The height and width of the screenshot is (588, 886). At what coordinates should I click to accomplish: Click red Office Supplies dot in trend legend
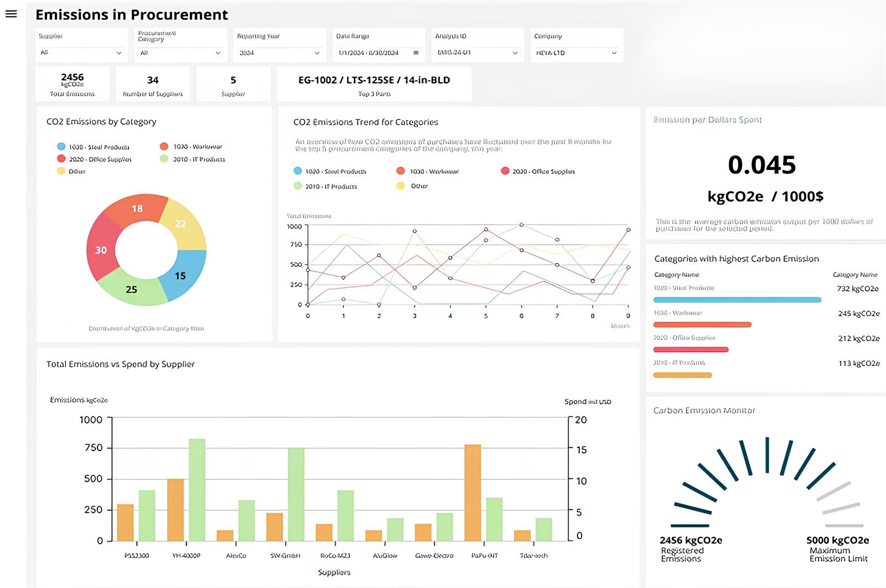click(x=505, y=171)
